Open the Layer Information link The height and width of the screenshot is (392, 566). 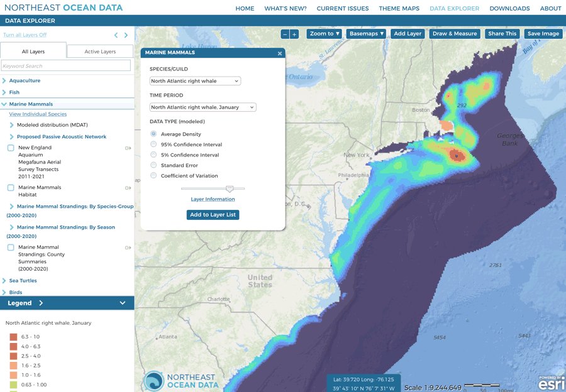(213, 199)
